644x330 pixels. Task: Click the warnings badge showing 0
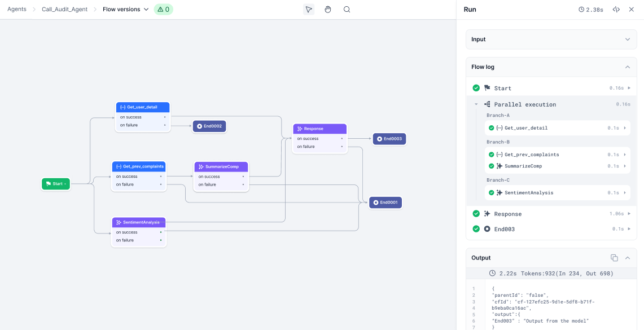[163, 10]
